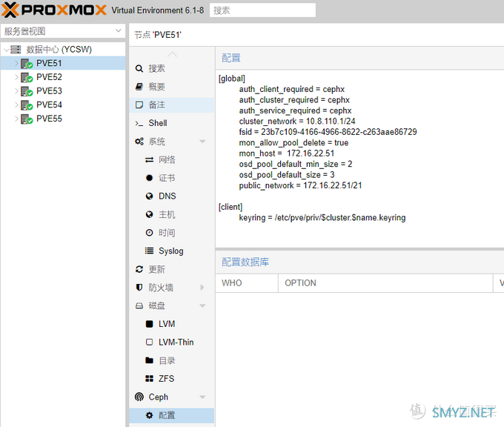Viewport: 504px width, 427px height.
Task: Click the 概要 book icon
Action: pyautogui.click(x=139, y=87)
